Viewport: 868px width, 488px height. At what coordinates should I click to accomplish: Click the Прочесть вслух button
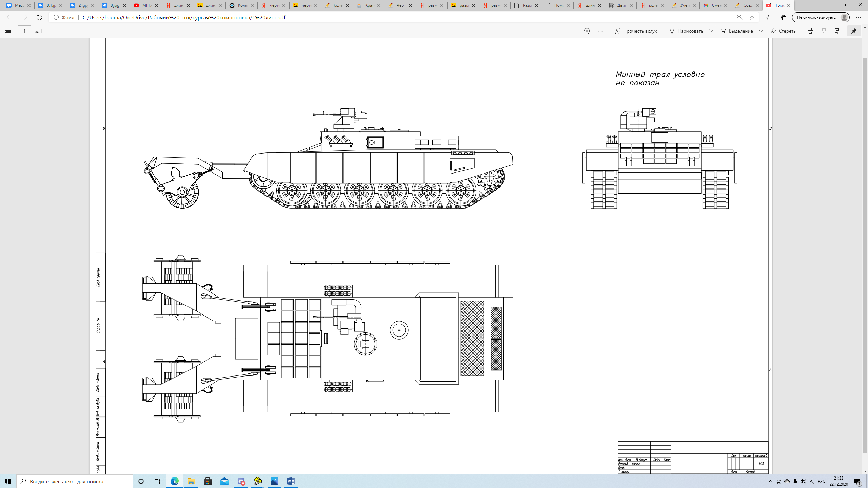pos(636,31)
